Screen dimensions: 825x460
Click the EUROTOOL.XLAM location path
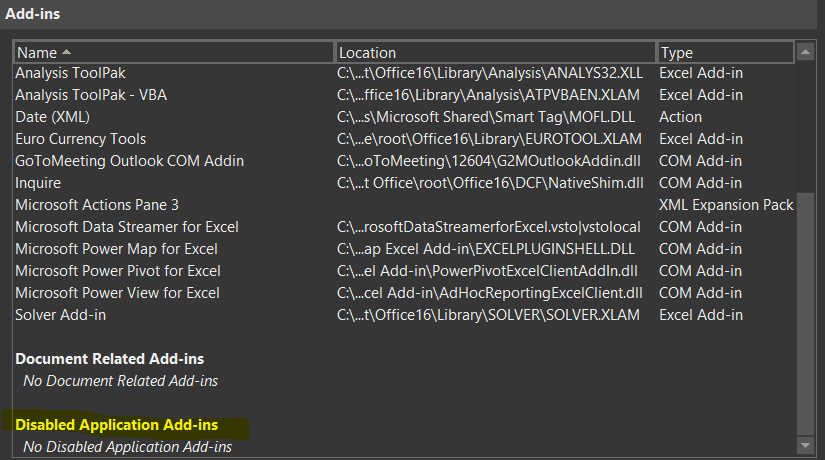click(x=489, y=139)
